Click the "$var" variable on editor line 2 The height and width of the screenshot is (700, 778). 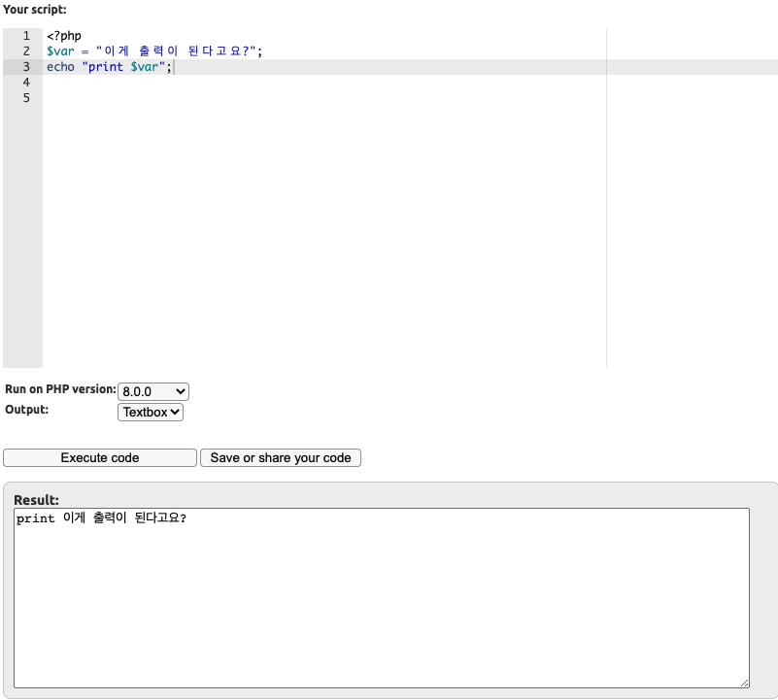[60, 51]
